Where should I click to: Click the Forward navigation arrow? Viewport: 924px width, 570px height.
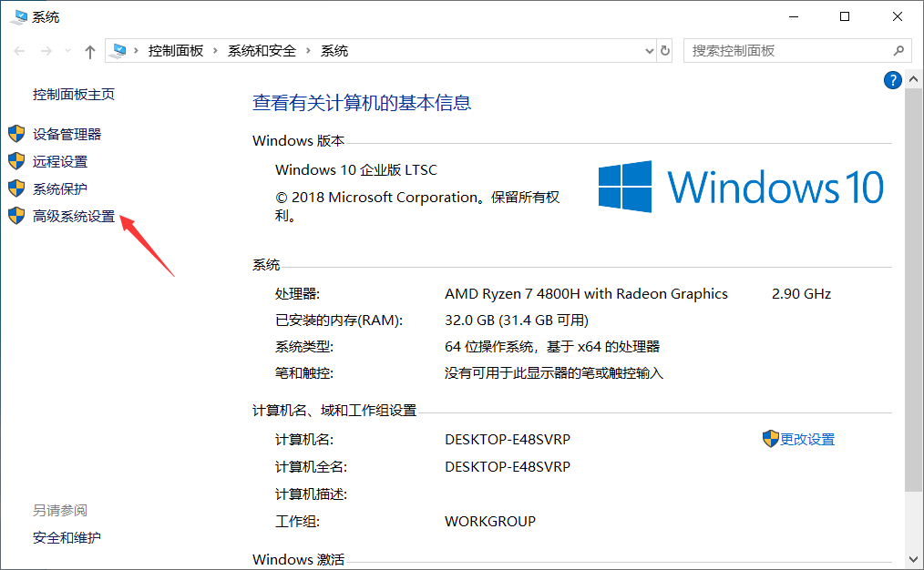point(46,51)
